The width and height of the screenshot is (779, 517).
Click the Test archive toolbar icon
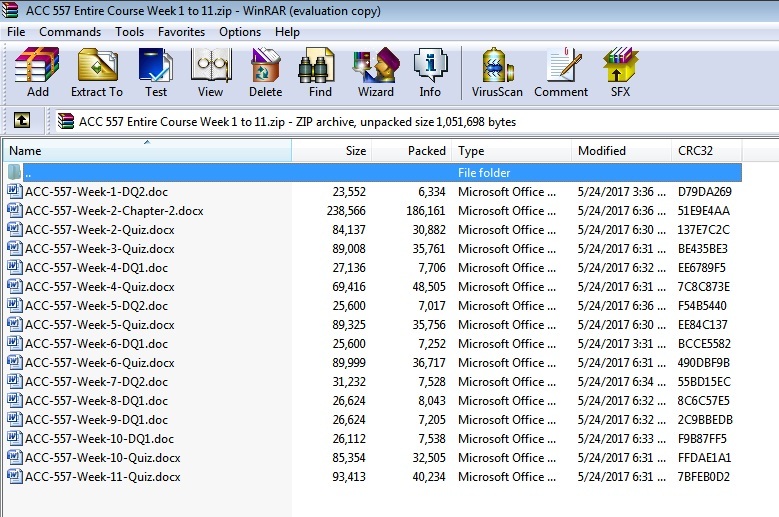pyautogui.click(x=156, y=66)
